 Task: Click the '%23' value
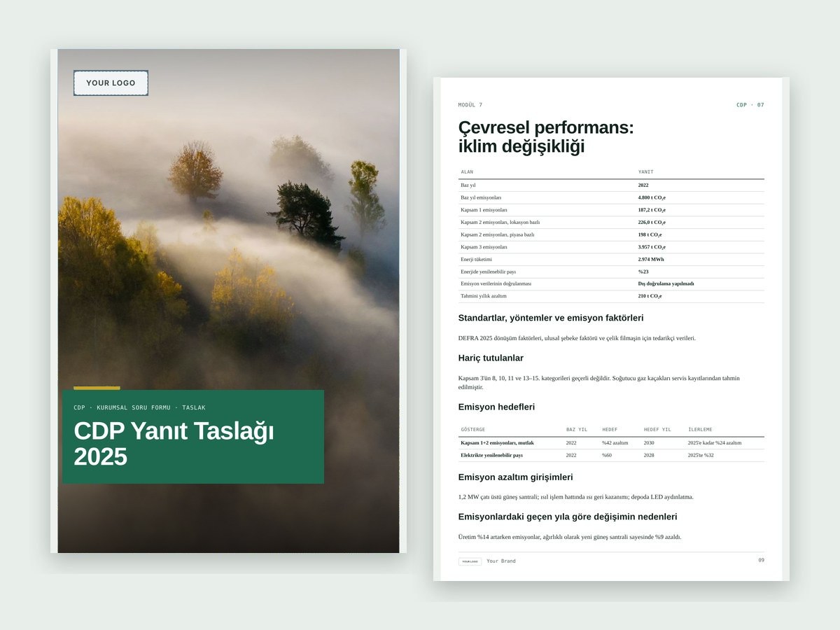[x=643, y=272]
